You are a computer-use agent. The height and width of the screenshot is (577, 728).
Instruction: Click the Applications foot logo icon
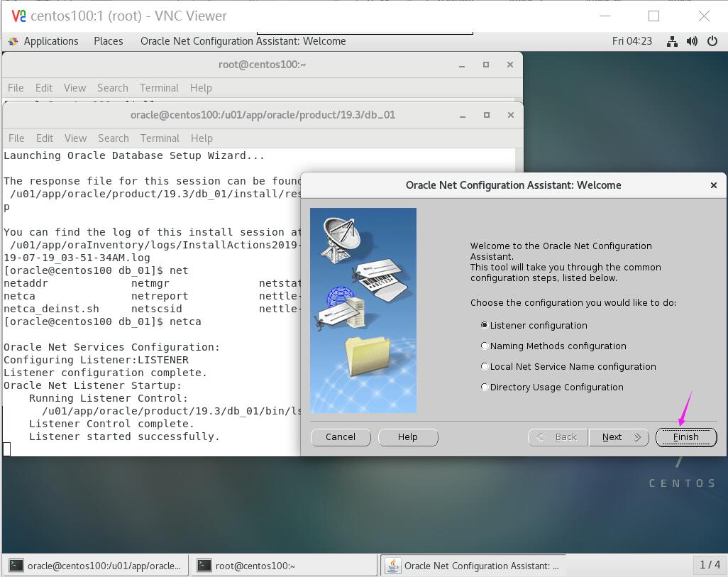coord(13,41)
